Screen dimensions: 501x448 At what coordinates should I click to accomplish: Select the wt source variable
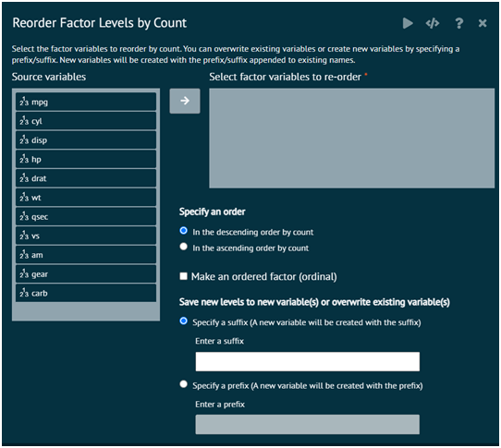pos(86,198)
